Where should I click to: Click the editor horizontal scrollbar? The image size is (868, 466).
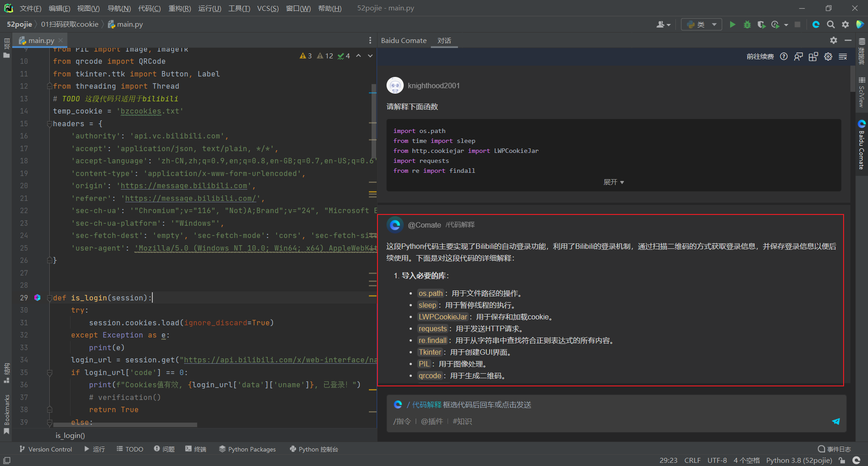click(x=125, y=425)
